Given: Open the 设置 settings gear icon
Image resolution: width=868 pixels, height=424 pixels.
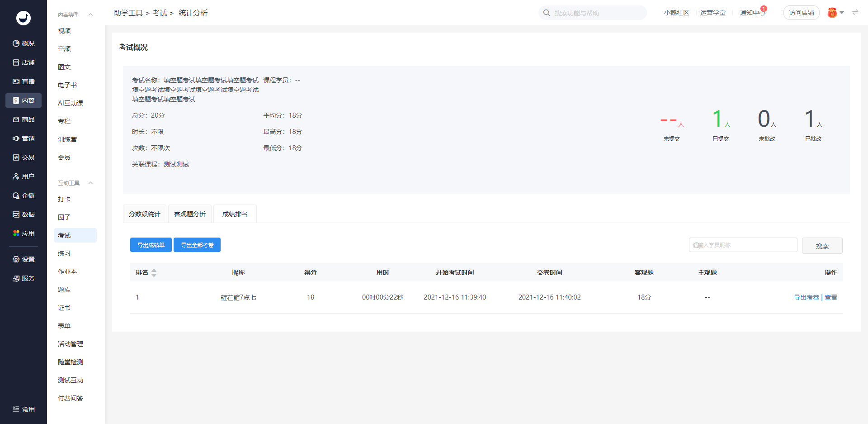Looking at the screenshot, I should coord(16,259).
